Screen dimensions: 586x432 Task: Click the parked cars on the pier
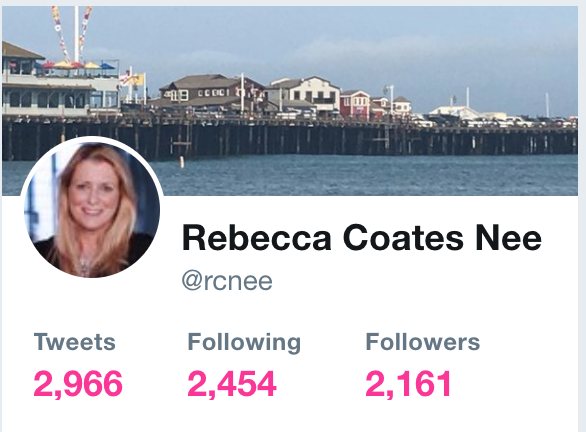pyautogui.click(x=493, y=121)
